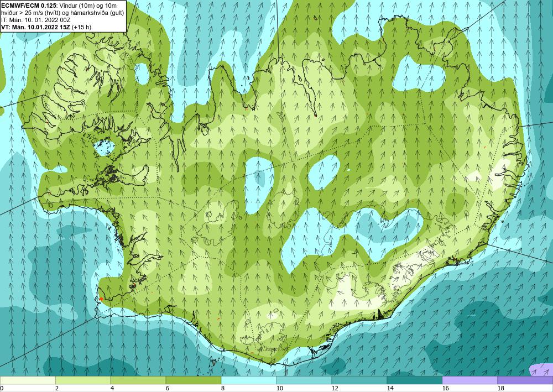Click the dark teal 14–16 m/s legend swatch
The height and width of the screenshot is (392, 553).
414,380
